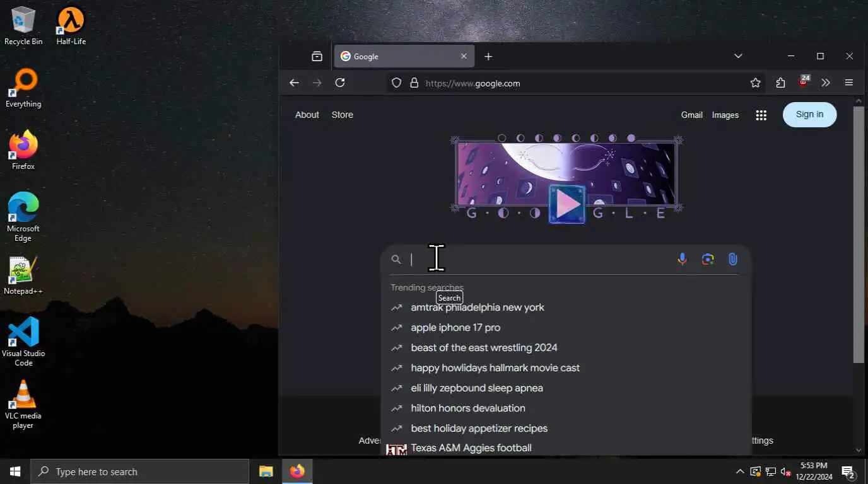Open Google apps grid
This screenshot has height=484, width=868.
[761, 115]
